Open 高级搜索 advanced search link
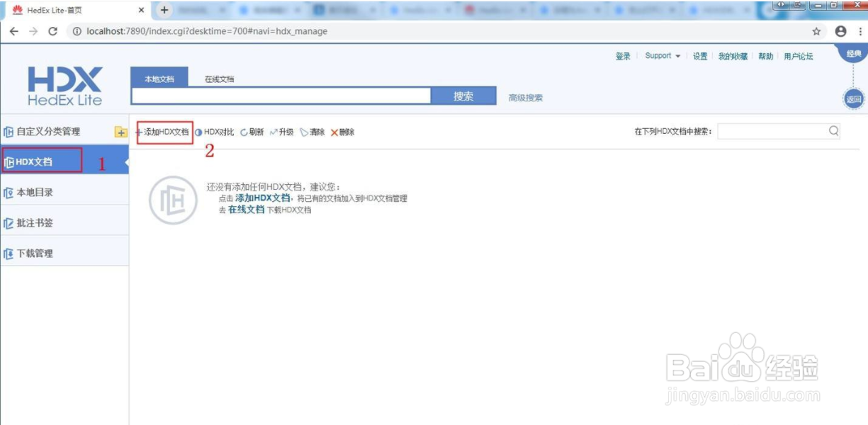 point(526,98)
